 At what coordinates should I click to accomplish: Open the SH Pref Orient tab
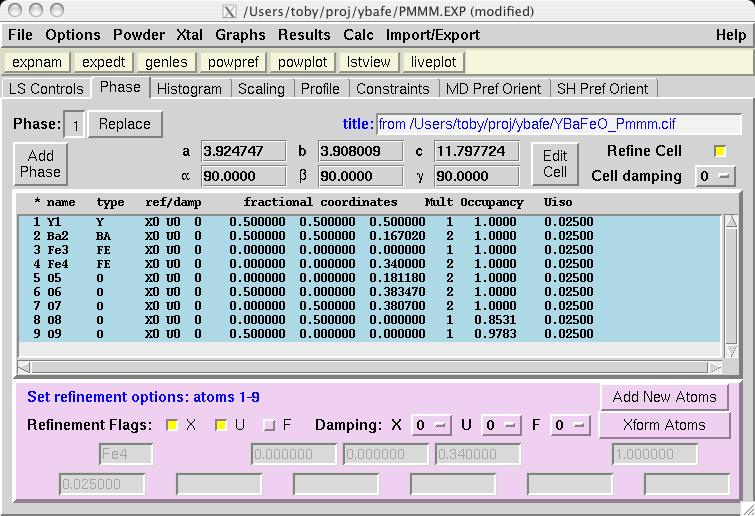pos(602,89)
